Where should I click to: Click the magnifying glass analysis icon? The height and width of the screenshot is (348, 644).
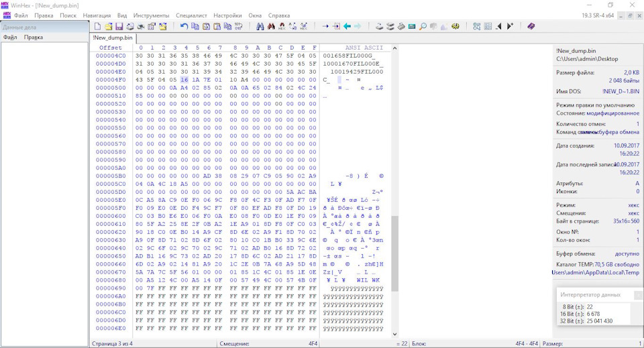[x=423, y=26]
